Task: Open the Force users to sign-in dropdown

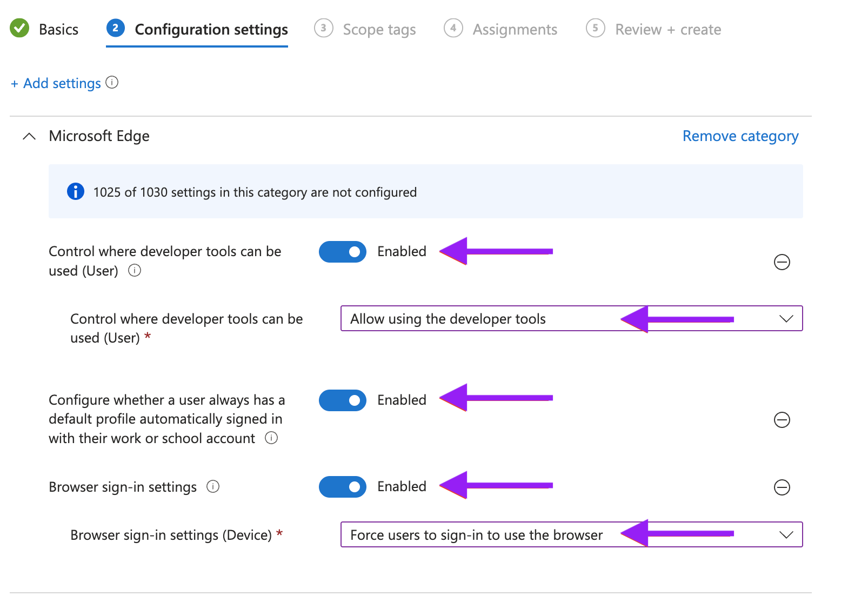Action: [x=572, y=535]
